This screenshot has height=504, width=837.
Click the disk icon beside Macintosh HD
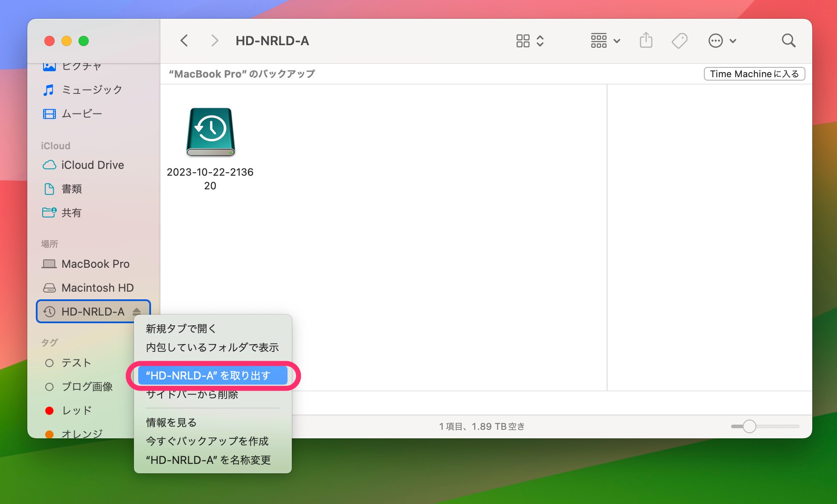[x=49, y=288]
